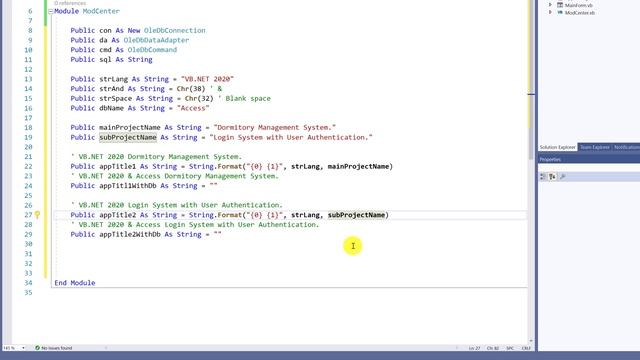The height and width of the screenshot is (360, 640).
Task: Click the Ch column indicator in status bar
Action: coord(493,348)
